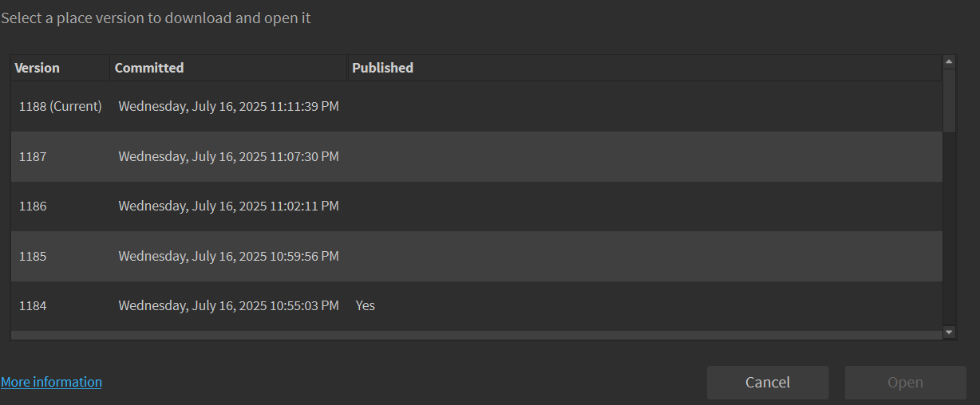Click the Open button
Viewport: 980px width, 405px height.
click(x=905, y=383)
